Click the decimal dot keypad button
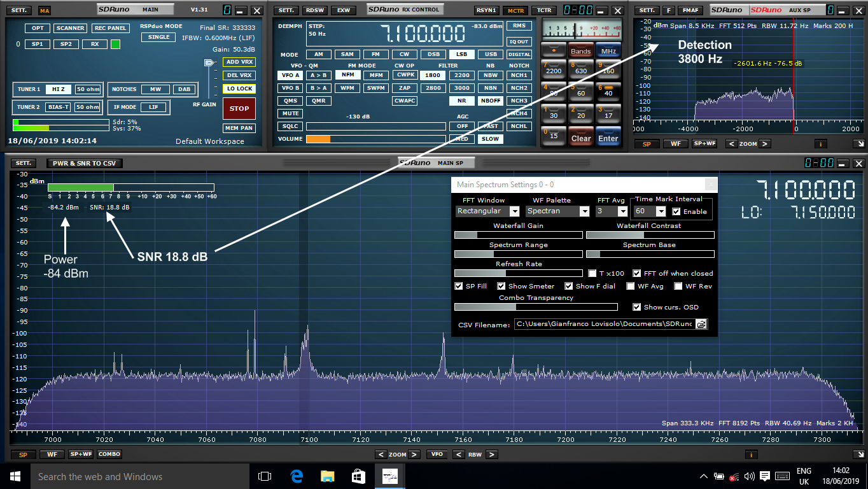This screenshot has height=489, width=868. click(553, 49)
